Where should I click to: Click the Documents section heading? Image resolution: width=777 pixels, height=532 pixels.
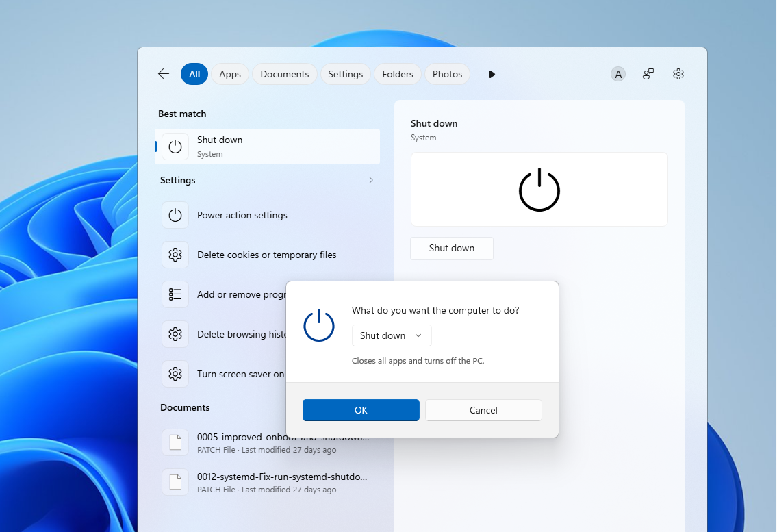pos(185,407)
